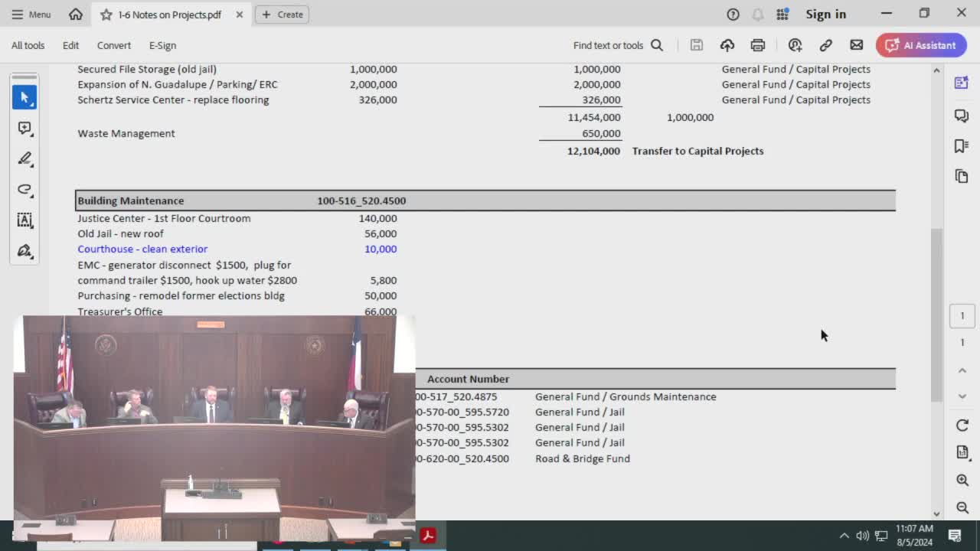Viewport: 980px width, 551px height.
Task: Zoom in using magnifier plus icon
Action: [x=962, y=480]
